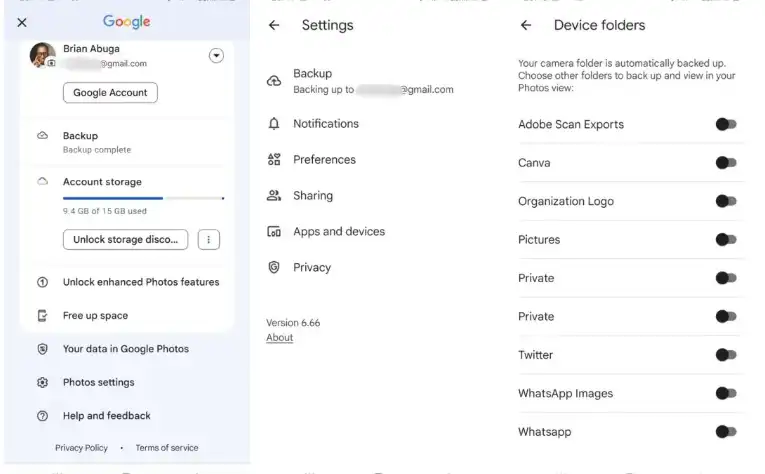Toggle backup for the Twitter folder
The image size is (765, 474).
(x=726, y=355)
